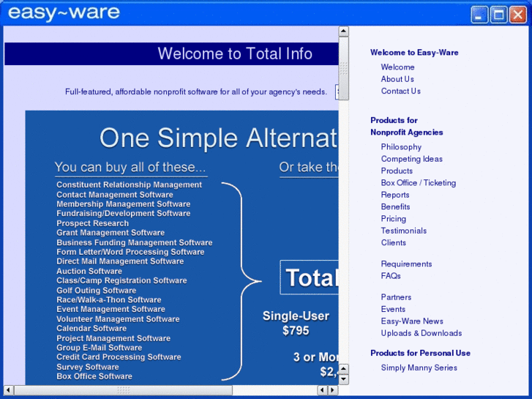532x399 pixels.
Task: Maximize the easy~ware window
Action: coord(498,15)
